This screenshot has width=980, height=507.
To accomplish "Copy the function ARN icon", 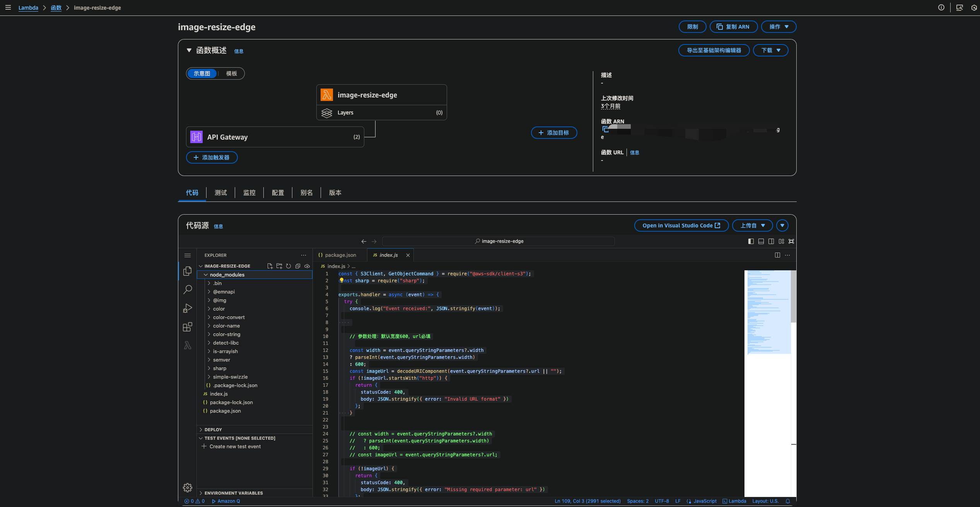I will click(x=605, y=129).
